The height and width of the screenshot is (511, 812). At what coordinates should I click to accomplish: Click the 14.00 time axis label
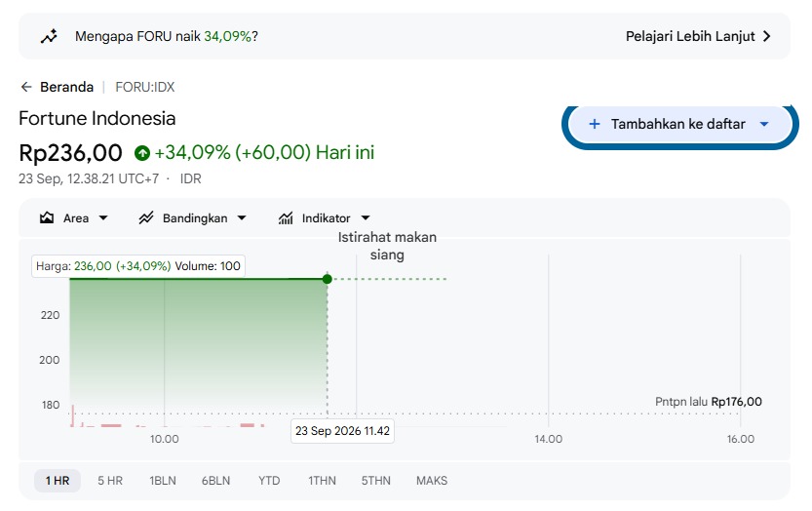pos(549,439)
